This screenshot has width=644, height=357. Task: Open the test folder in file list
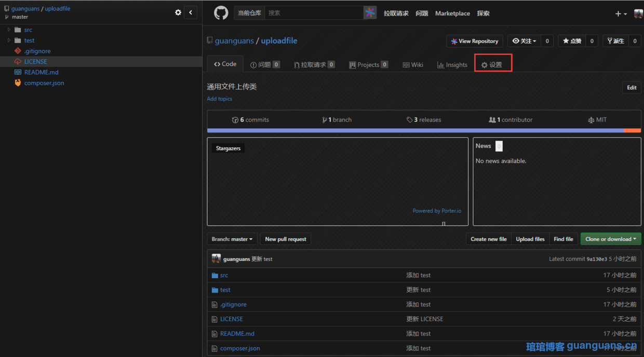pyautogui.click(x=225, y=290)
